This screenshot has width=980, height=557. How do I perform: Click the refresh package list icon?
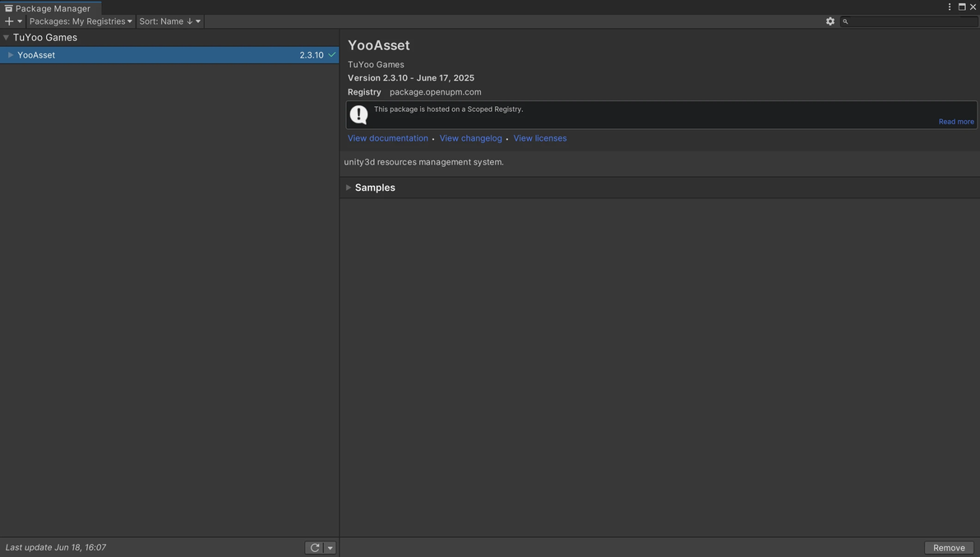point(315,548)
